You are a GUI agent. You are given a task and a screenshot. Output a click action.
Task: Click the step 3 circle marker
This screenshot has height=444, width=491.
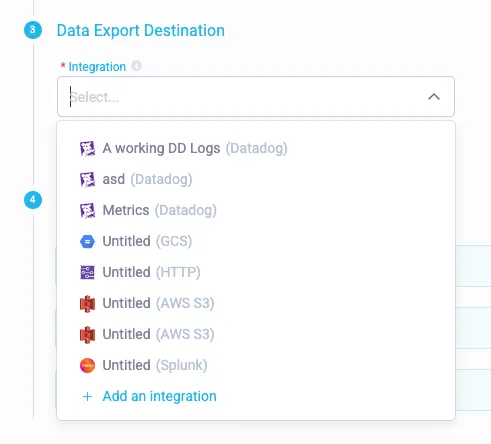click(x=33, y=30)
